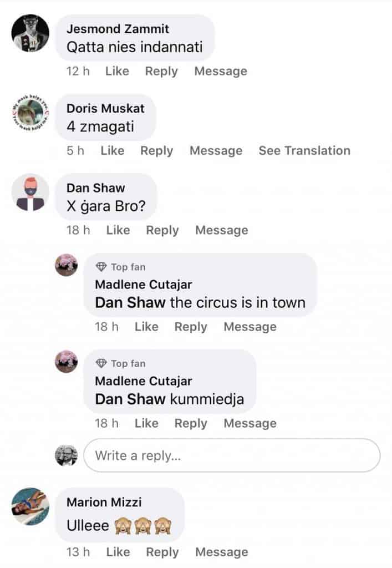
Task: Click inside the Write a reply field
Action: (x=232, y=455)
